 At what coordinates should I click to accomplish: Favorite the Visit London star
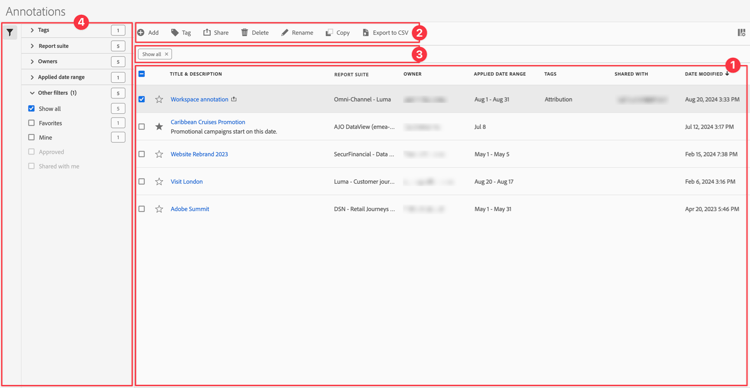[x=159, y=182]
